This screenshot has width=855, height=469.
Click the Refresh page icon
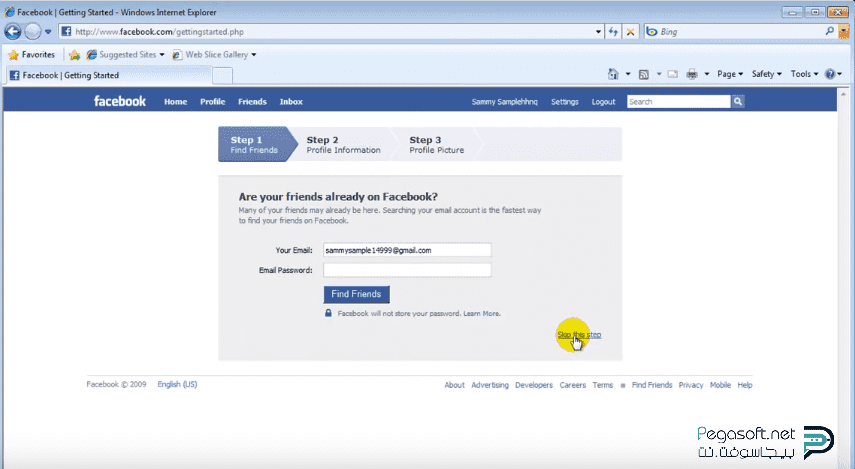pyautogui.click(x=613, y=32)
